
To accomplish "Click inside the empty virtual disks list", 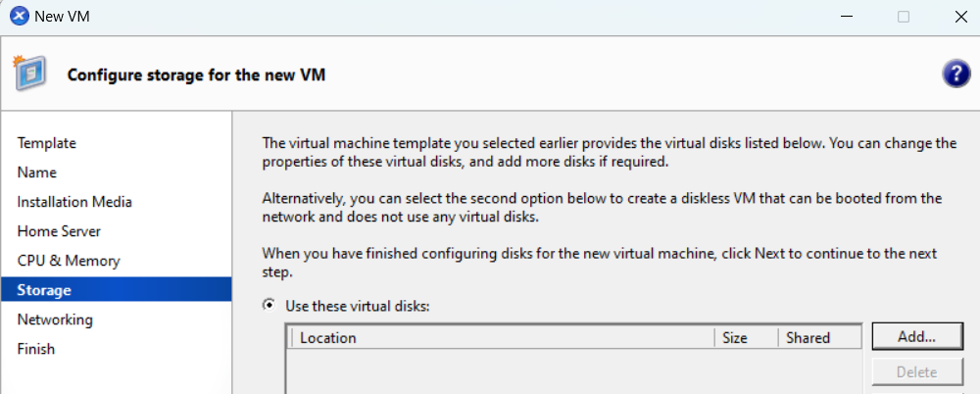I will coord(574,371).
